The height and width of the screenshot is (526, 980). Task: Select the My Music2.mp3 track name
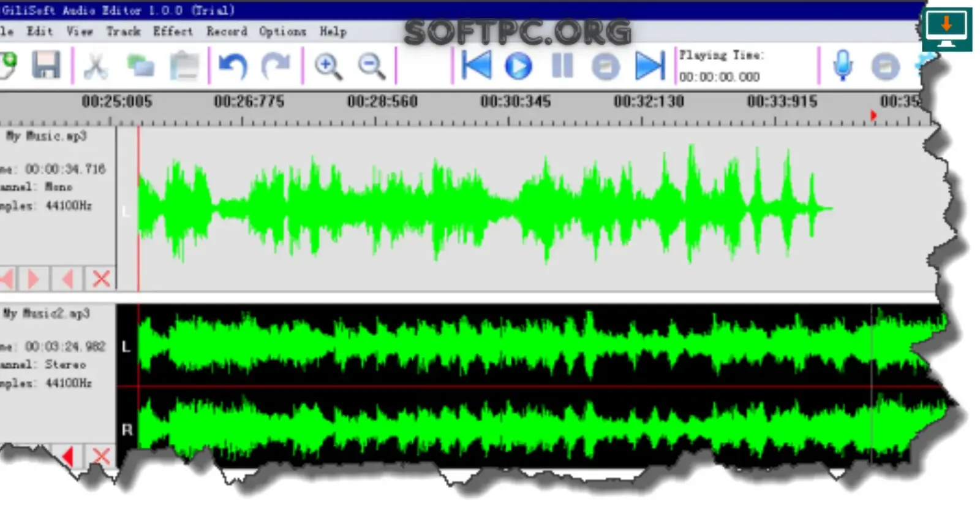point(47,314)
